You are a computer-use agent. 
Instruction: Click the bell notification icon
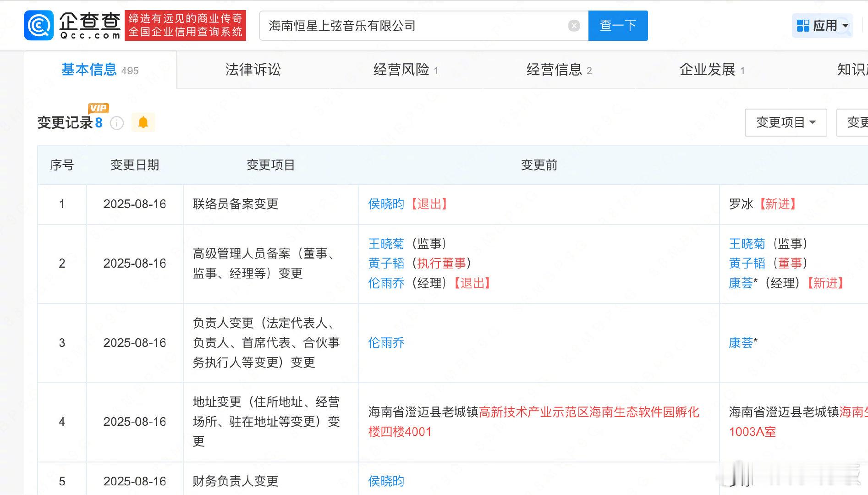143,122
